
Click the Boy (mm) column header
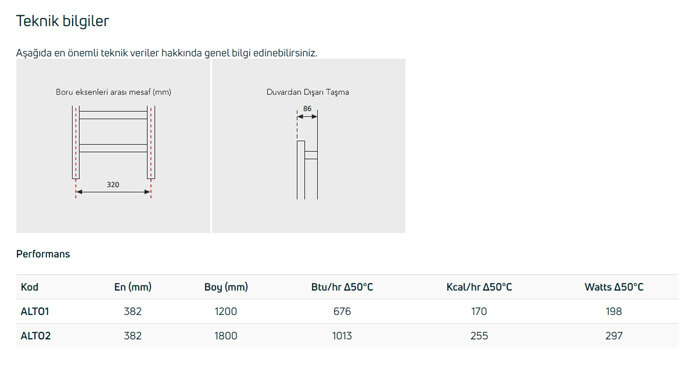pos(226,287)
